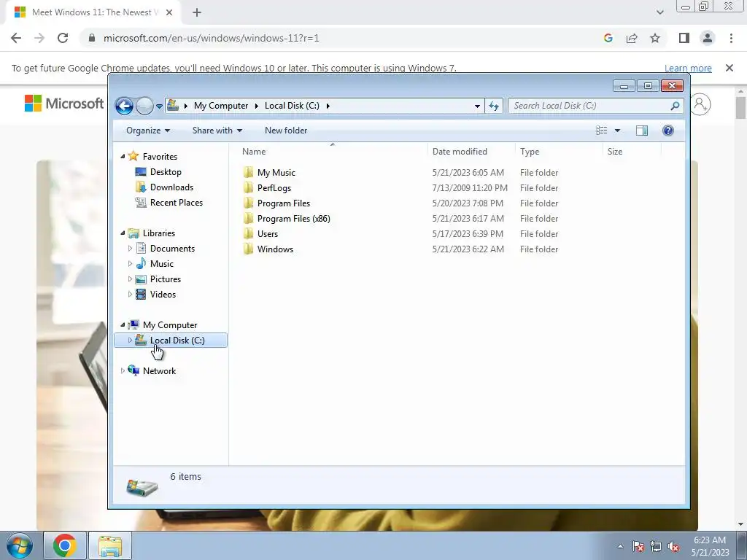Open Chrome side panel

(684, 38)
